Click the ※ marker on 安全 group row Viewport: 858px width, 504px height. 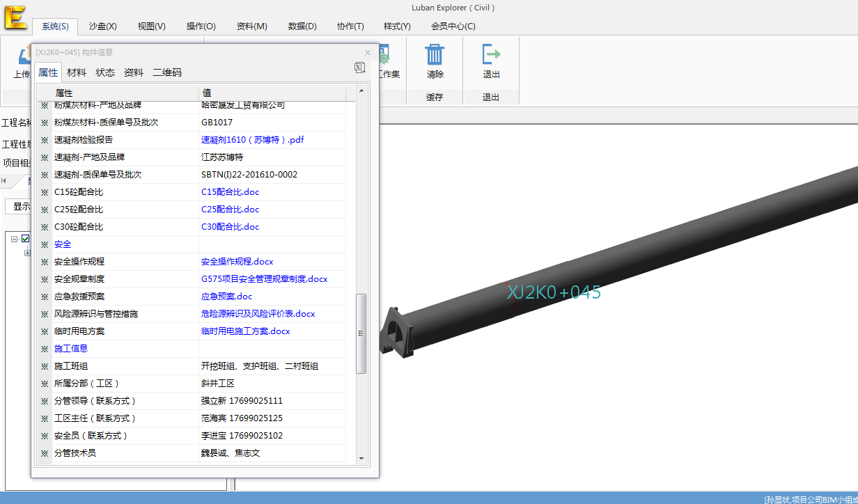click(45, 244)
